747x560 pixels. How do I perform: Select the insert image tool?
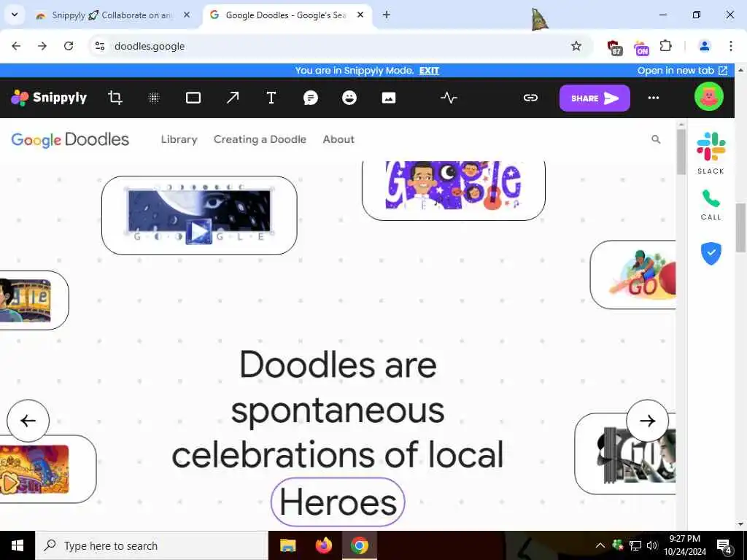click(x=389, y=98)
